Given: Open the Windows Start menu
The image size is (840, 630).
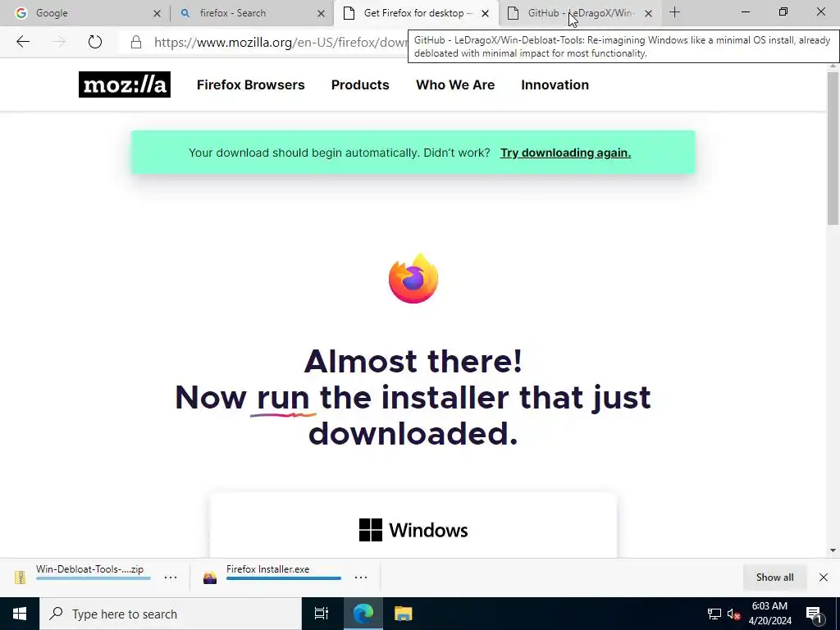Looking at the screenshot, I should 20,614.
